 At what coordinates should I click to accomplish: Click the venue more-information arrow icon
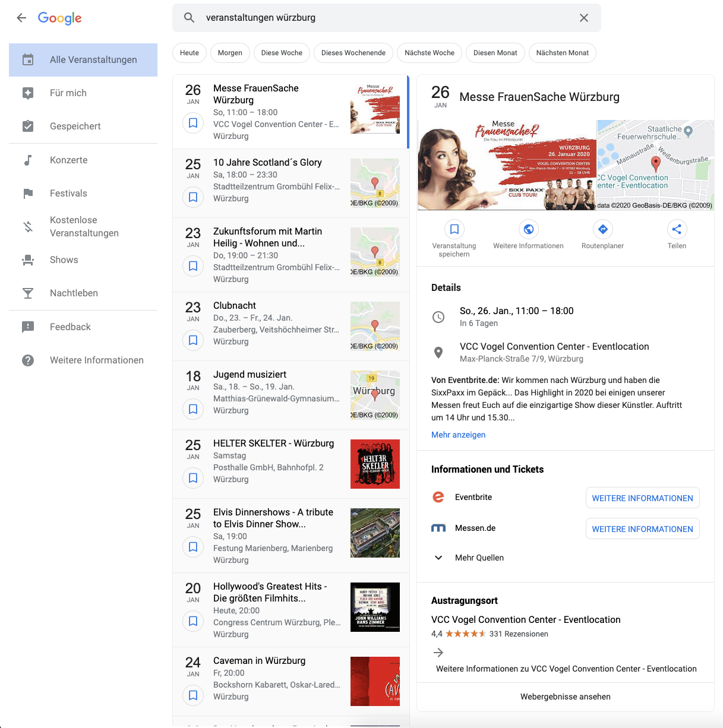pyautogui.click(x=438, y=653)
